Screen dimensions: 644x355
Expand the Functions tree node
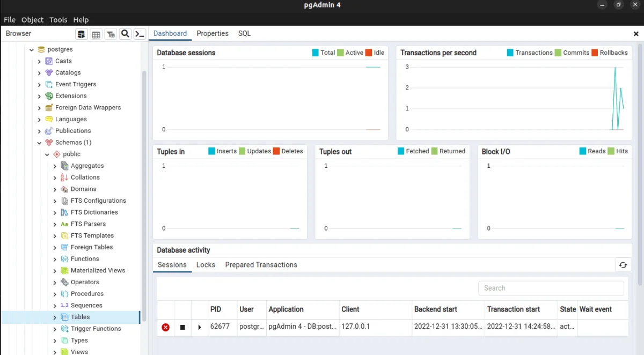click(x=54, y=258)
